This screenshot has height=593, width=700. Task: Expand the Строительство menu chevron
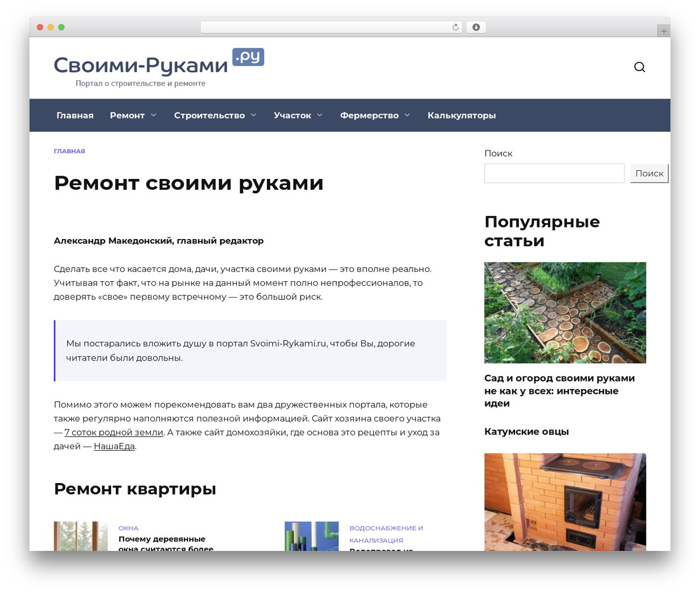point(254,115)
